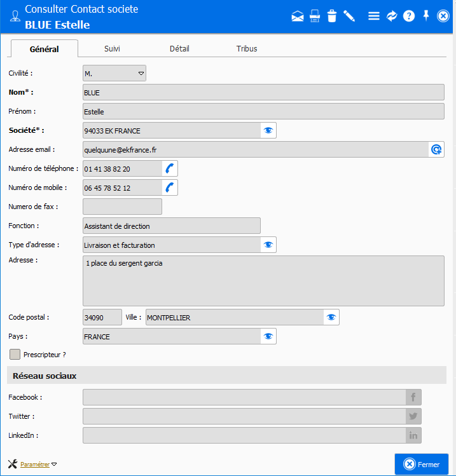Open Type d'adresse eye lookup

tap(268, 245)
